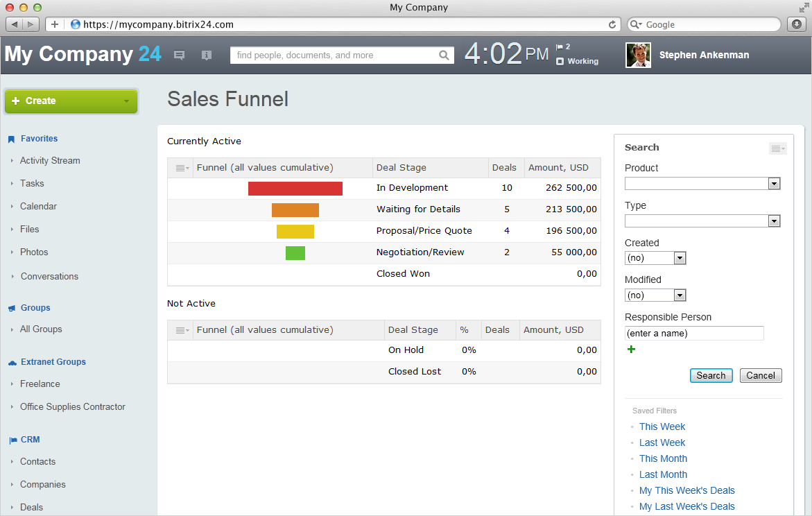Click the green Negotiation/Review funnel bar
The image size is (812, 516).
coord(295,253)
